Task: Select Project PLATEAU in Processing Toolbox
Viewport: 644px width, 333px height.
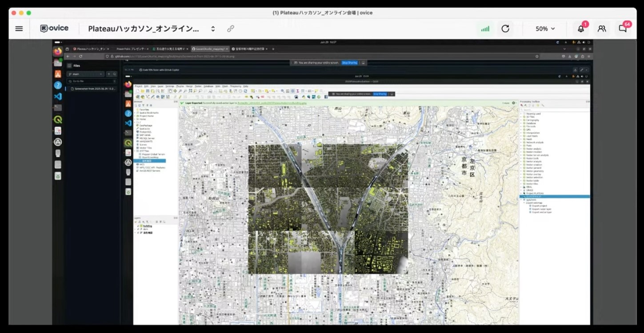Action: click(x=535, y=194)
